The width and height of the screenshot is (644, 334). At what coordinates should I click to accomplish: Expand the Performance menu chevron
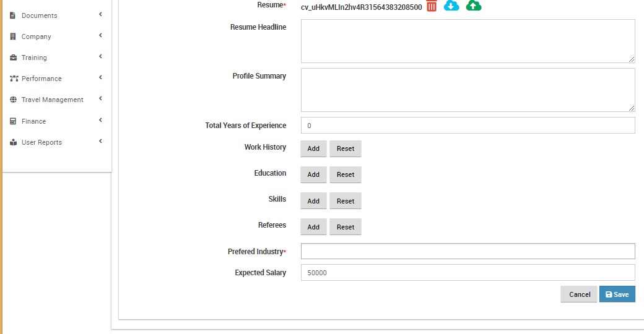pyautogui.click(x=100, y=77)
